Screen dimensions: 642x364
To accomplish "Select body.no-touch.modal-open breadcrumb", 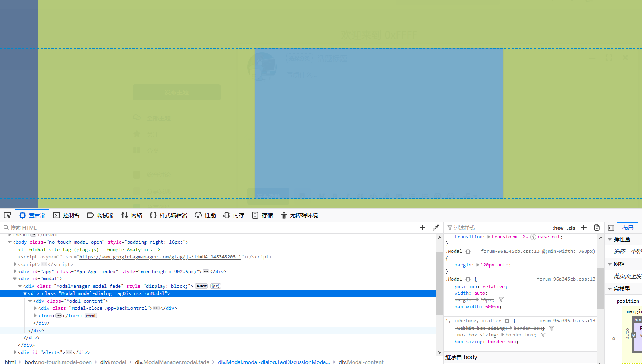I will [58, 362].
